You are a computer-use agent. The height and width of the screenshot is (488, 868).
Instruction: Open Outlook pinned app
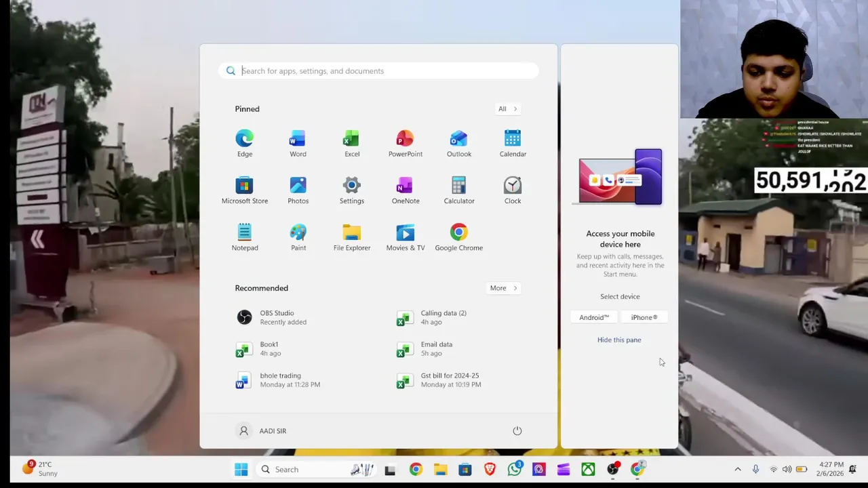click(458, 144)
